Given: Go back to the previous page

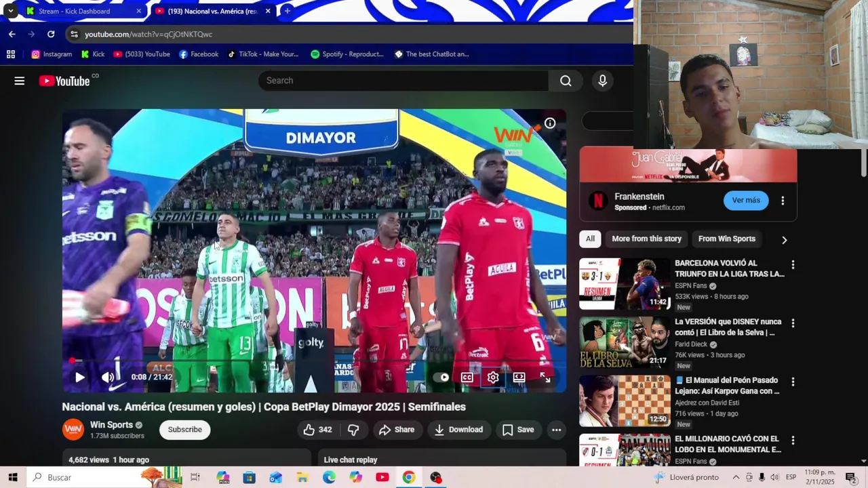Looking at the screenshot, I should point(12,34).
